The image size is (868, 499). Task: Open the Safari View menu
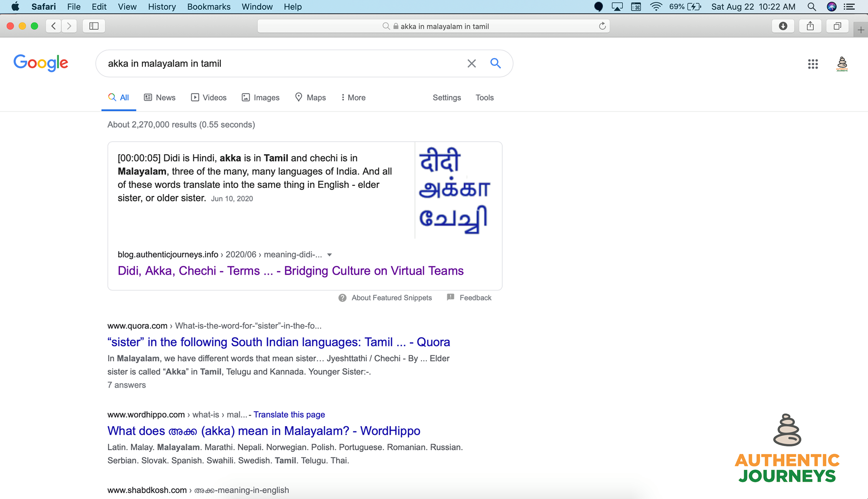[127, 7]
